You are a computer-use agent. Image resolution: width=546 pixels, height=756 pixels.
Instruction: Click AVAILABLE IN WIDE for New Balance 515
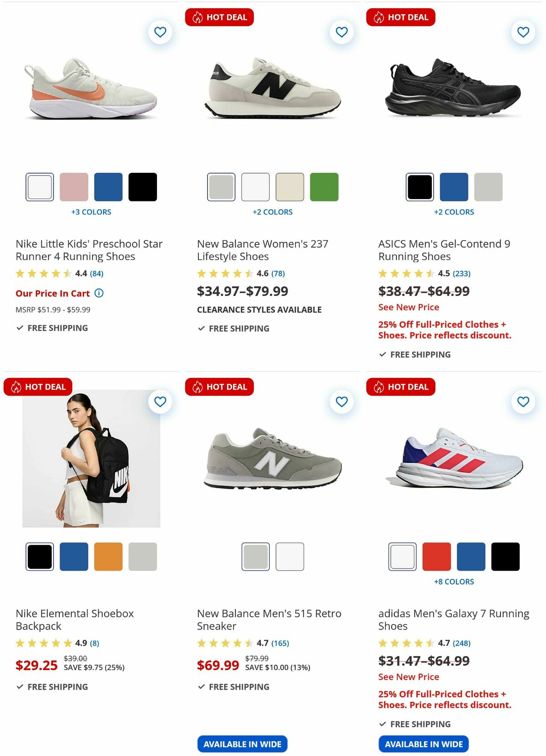(x=242, y=744)
